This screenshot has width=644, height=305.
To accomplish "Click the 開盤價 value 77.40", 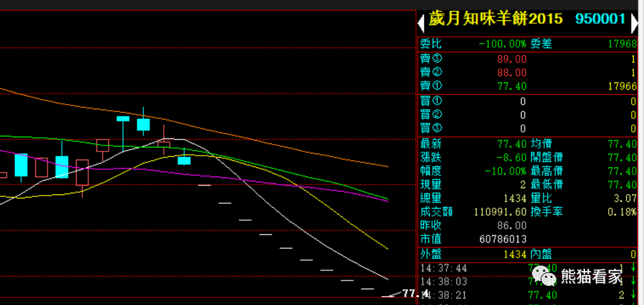I will (623, 157).
